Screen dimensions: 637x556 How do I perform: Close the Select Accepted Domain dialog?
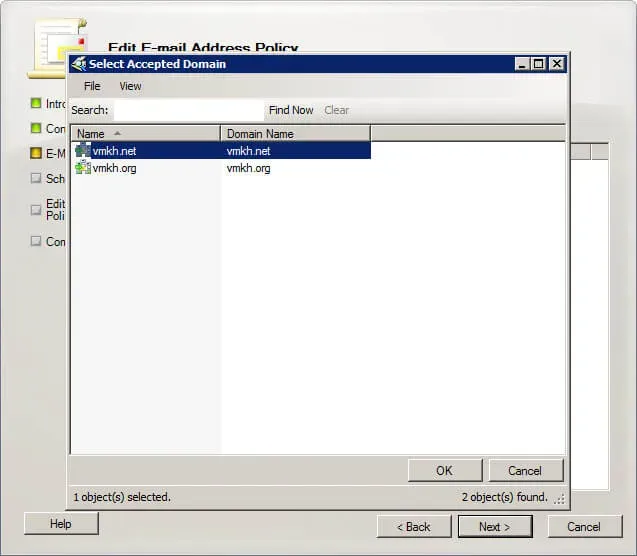click(557, 64)
